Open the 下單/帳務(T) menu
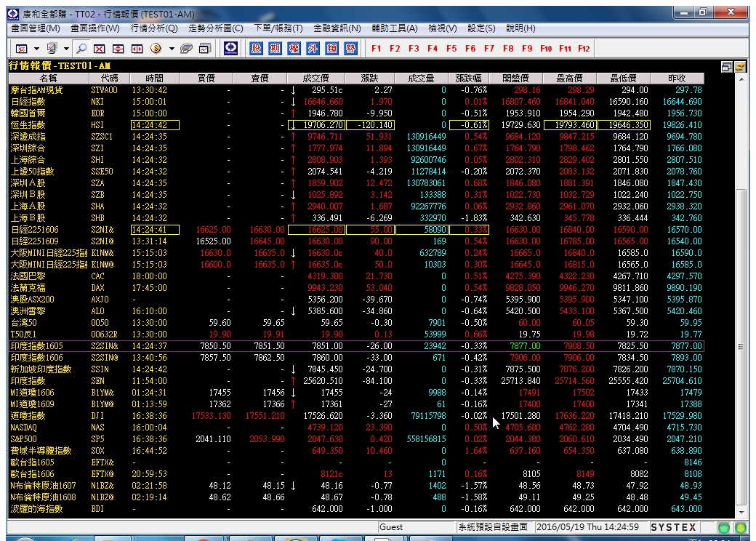756x541 pixels. pyautogui.click(x=278, y=28)
